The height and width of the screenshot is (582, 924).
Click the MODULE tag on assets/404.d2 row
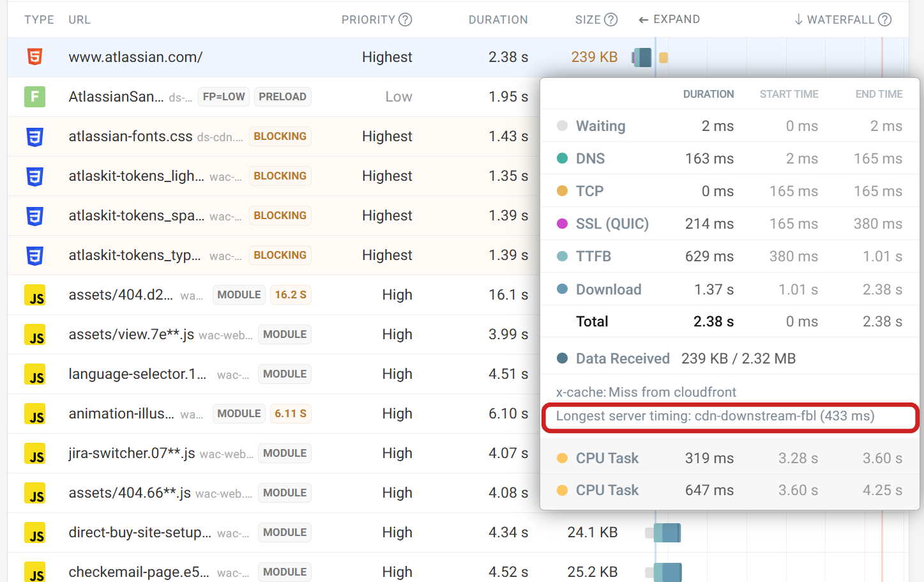(239, 295)
